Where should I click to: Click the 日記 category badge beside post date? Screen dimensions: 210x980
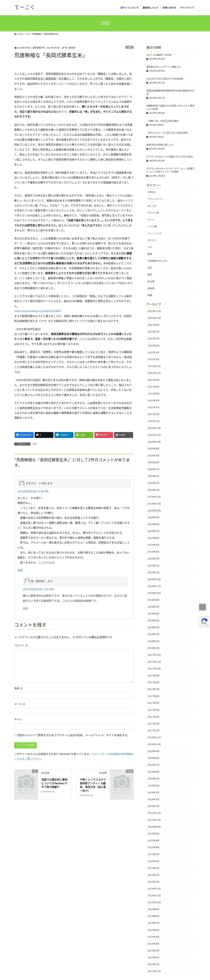point(129,48)
